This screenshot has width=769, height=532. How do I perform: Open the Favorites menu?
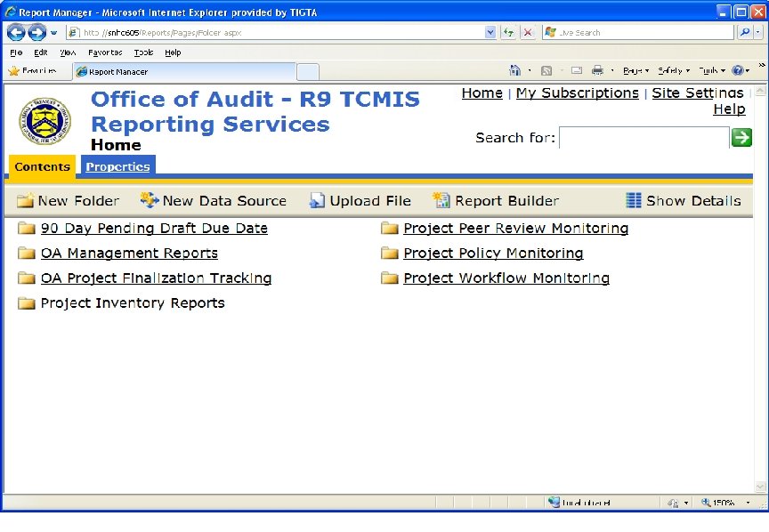click(105, 52)
